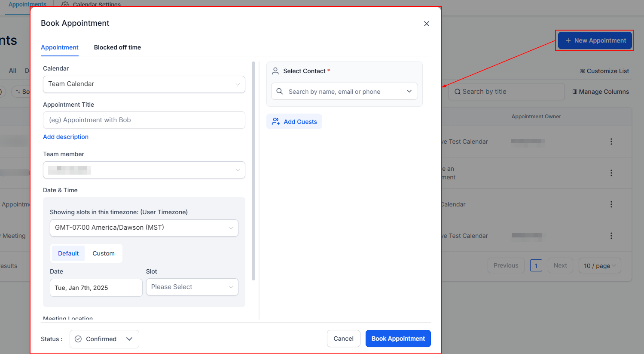This screenshot has width=644, height=354.
Task: Click the Add description link
Action: click(x=66, y=137)
